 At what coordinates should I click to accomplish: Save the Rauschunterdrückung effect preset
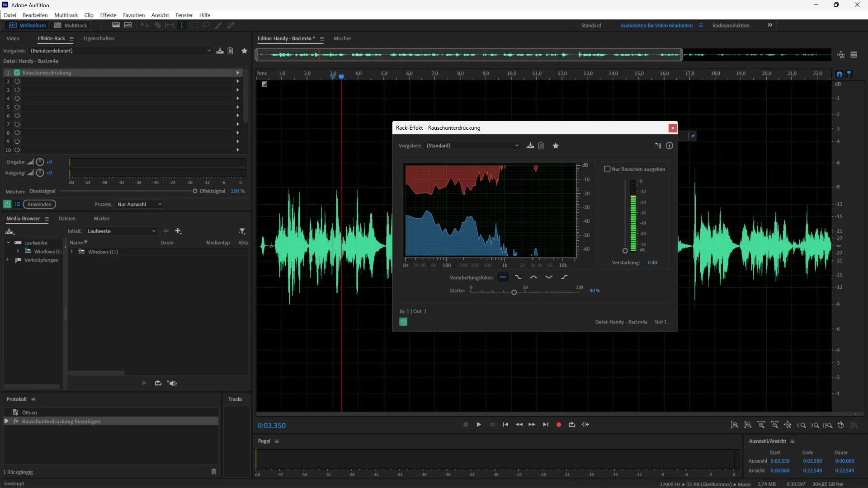(530, 145)
